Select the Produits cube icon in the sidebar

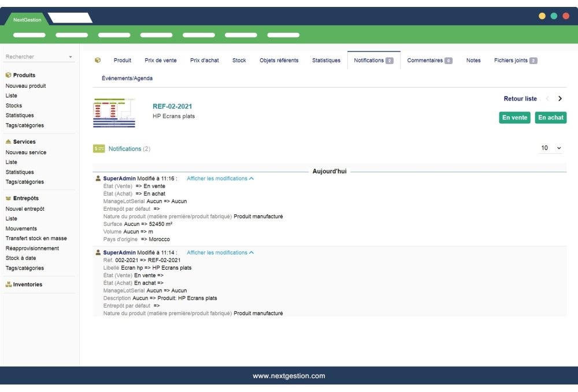point(8,74)
